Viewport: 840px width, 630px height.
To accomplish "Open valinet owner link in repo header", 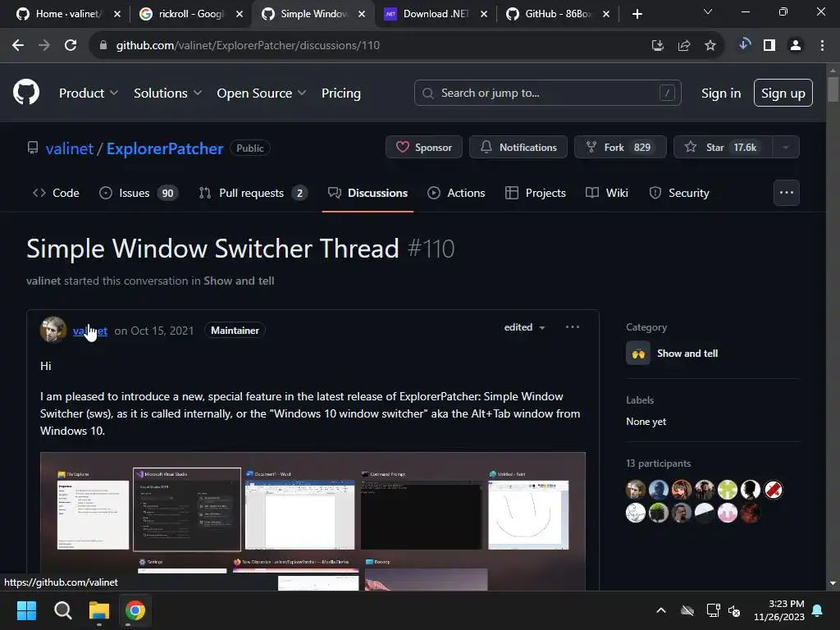I will point(70,148).
